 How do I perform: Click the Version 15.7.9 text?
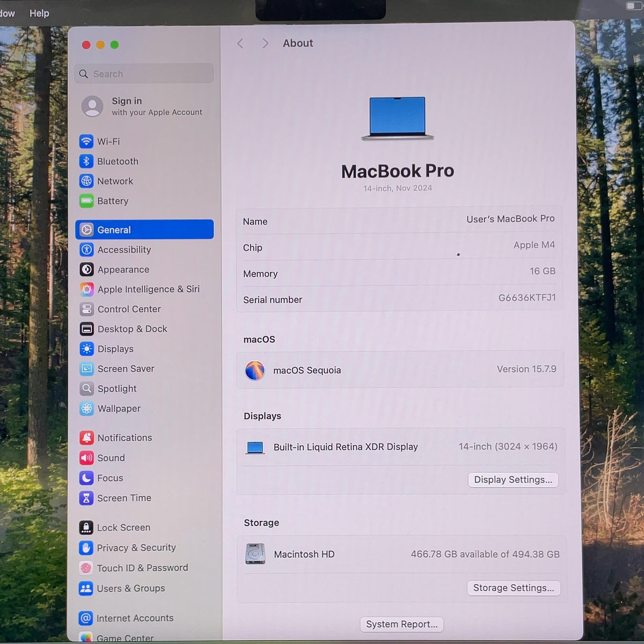(x=526, y=369)
